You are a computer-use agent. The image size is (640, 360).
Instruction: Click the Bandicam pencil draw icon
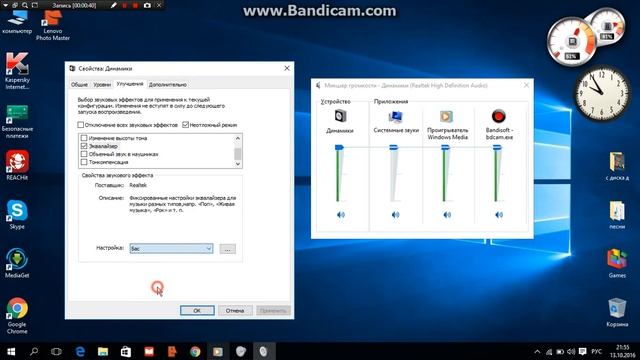(114, 5)
